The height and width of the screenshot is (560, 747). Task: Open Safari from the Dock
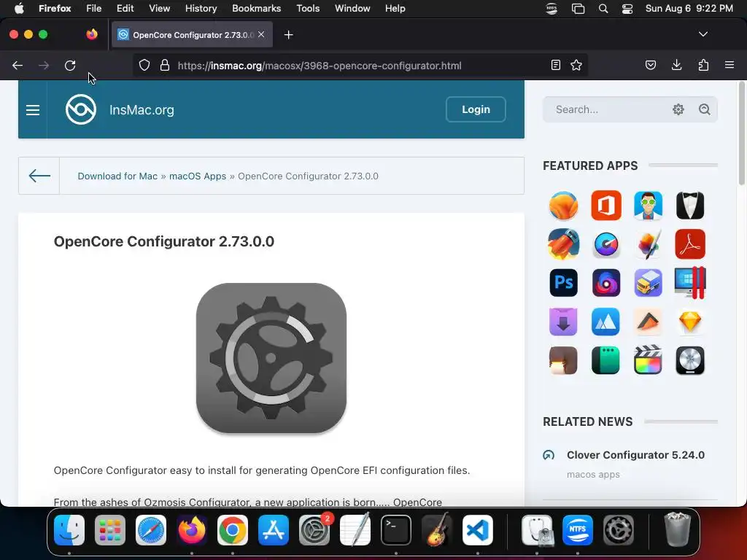(151, 529)
